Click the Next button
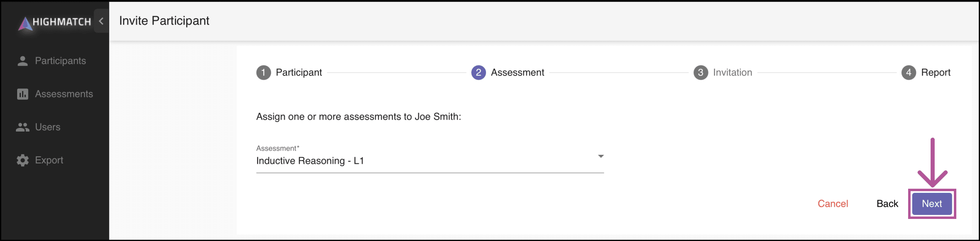Screen dimensions: 980x241 [x=932, y=203]
